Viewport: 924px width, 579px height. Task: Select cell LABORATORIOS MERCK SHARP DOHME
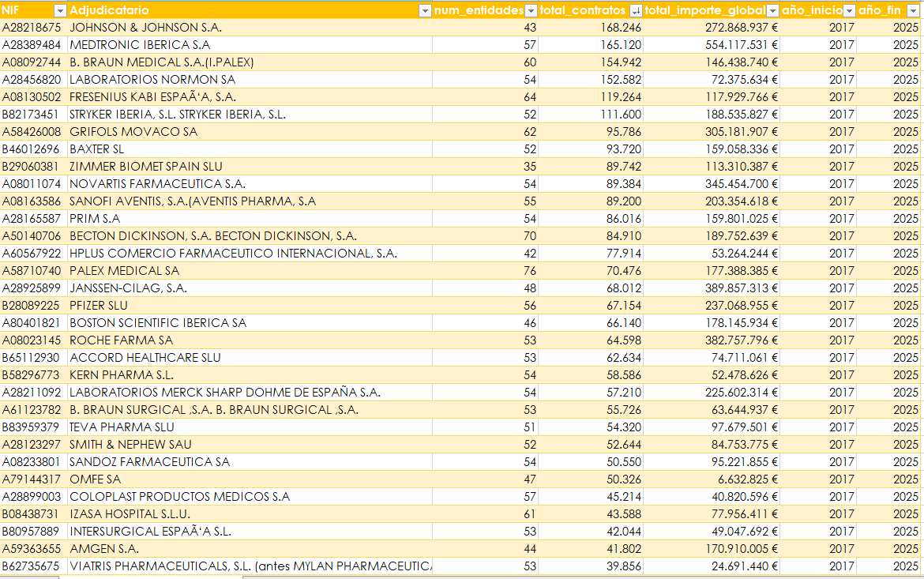click(x=250, y=393)
